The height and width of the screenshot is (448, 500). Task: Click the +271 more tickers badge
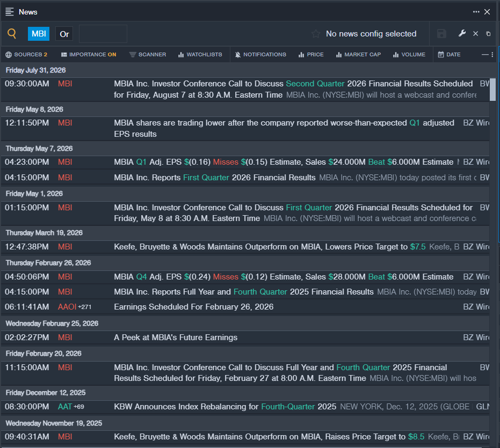pos(84,307)
